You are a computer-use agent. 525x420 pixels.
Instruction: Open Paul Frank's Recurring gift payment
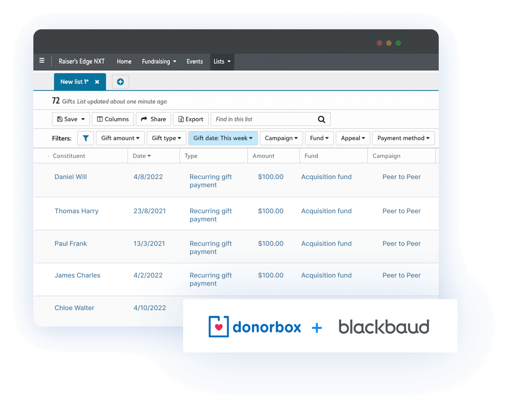[210, 248]
